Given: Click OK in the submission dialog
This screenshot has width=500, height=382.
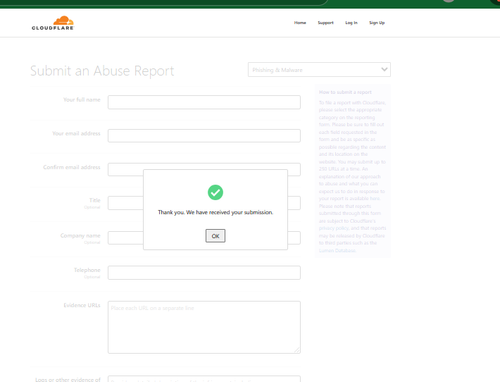Looking at the screenshot, I should 215,236.
